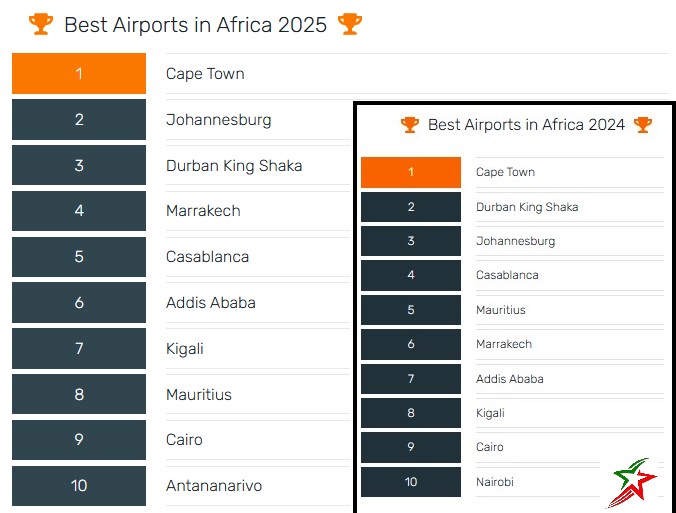The image size is (676, 513).
Task: Select Mauritius at rank 8 in 2025 list
Action: point(199,395)
